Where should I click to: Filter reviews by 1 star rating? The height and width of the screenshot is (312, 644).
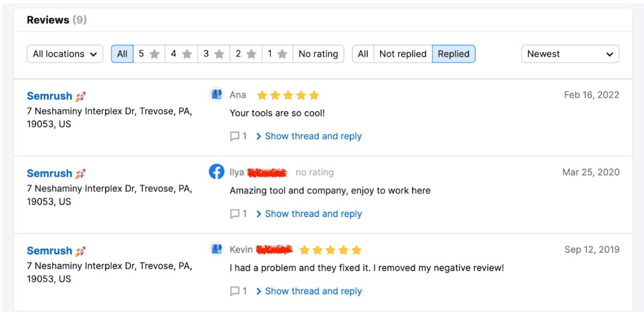click(x=277, y=54)
